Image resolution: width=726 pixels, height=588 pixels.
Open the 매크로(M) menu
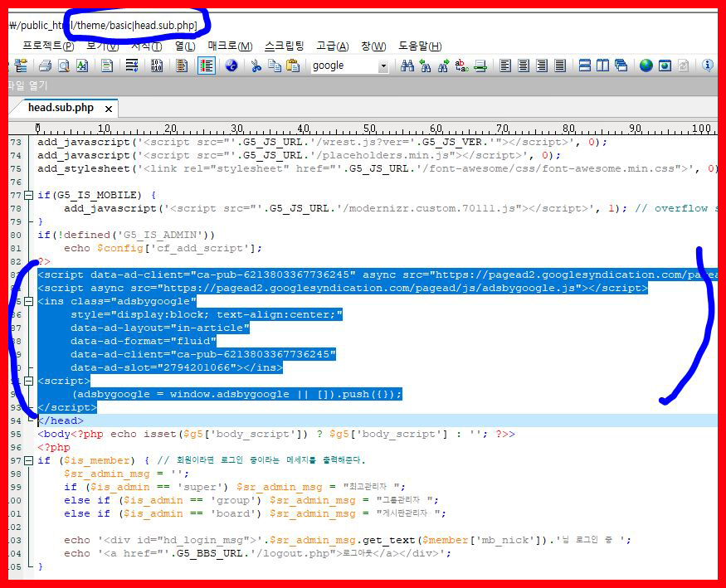coord(230,46)
